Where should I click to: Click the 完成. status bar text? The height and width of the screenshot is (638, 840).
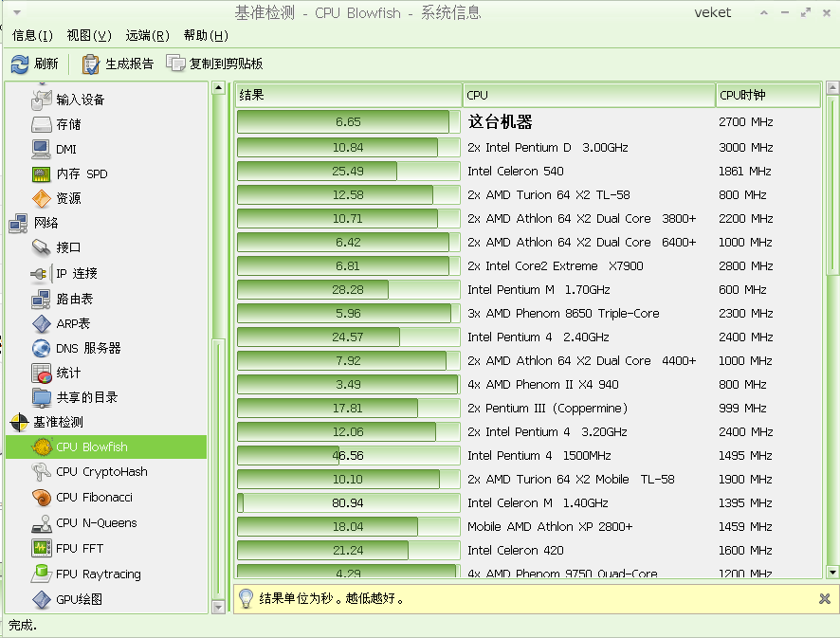22,625
